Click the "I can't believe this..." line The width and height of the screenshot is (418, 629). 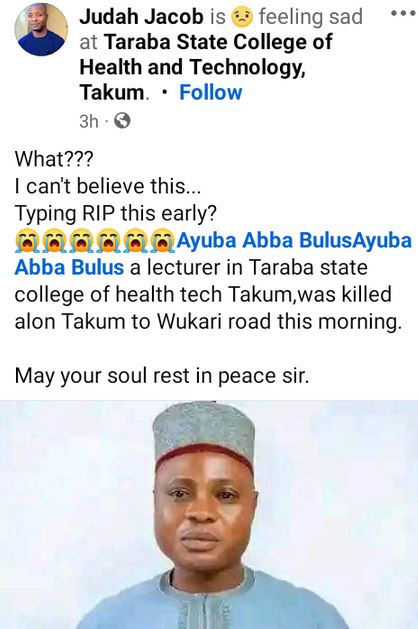(108, 186)
